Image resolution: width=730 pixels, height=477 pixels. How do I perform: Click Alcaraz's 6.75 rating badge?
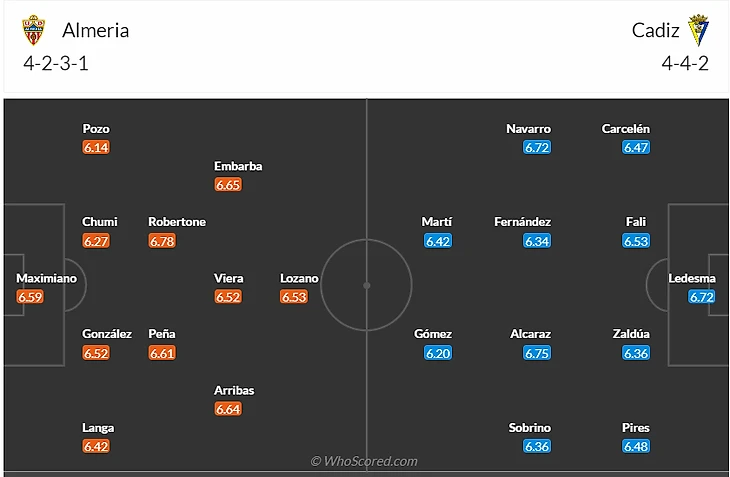tap(537, 353)
